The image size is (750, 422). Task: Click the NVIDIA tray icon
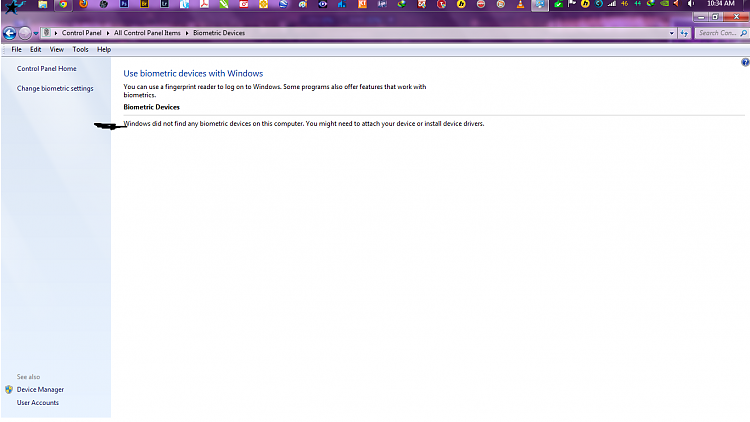pyautogui.click(x=664, y=4)
